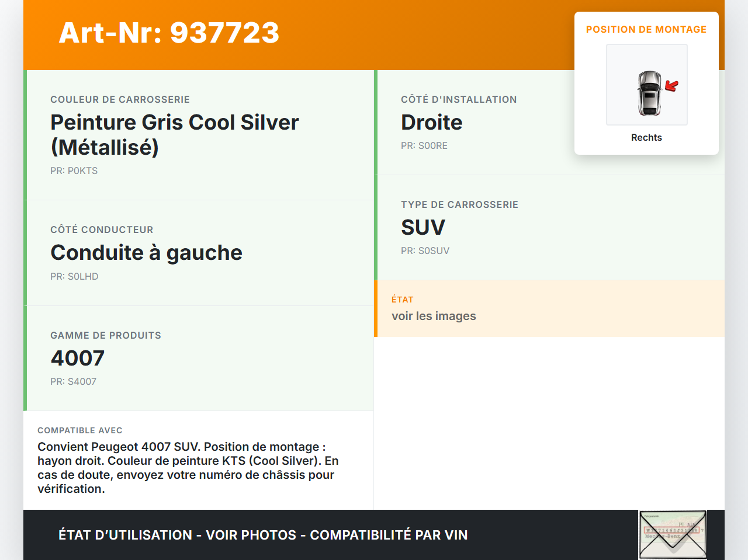The width and height of the screenshot is (748, 560).
Task: Enable the 4007 product range selection
Action: (77, 357)
